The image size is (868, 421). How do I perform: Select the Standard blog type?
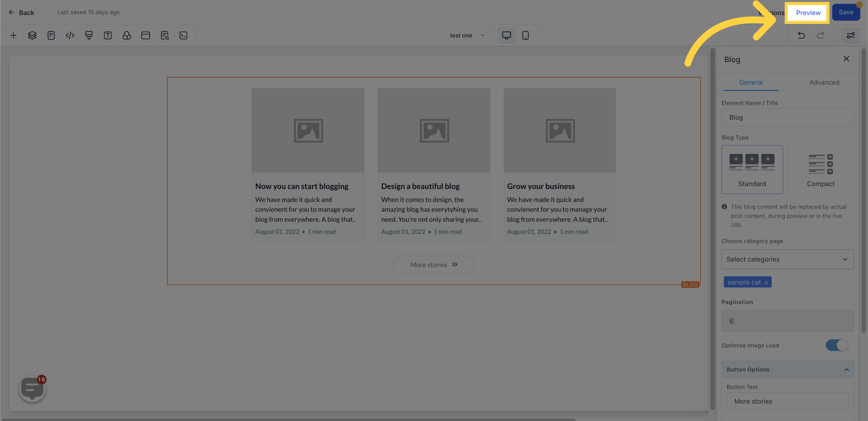pos(752,169)
